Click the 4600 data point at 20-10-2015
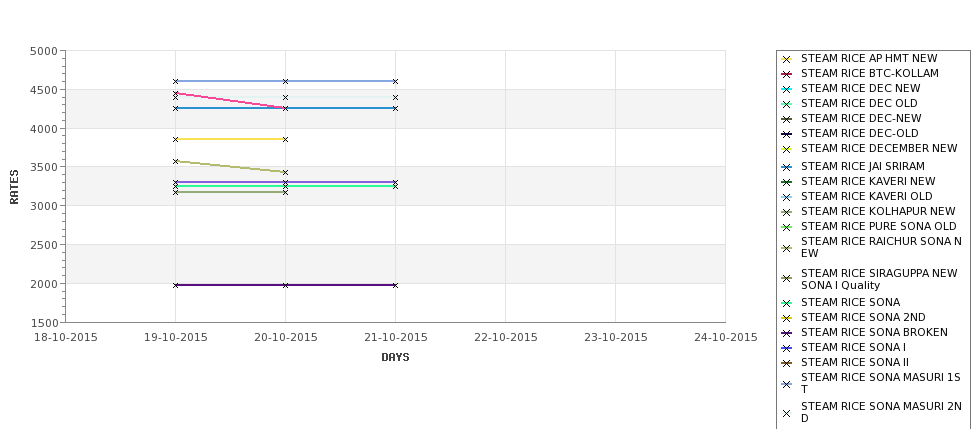The width and height of the screenshot is (975, 429). 285,81
